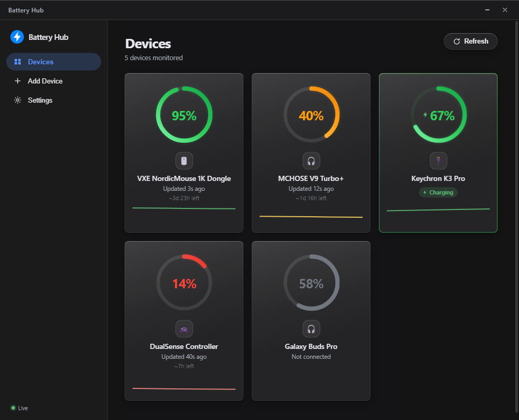Click the circular arrow icon inside Refresh

(456, 41)
